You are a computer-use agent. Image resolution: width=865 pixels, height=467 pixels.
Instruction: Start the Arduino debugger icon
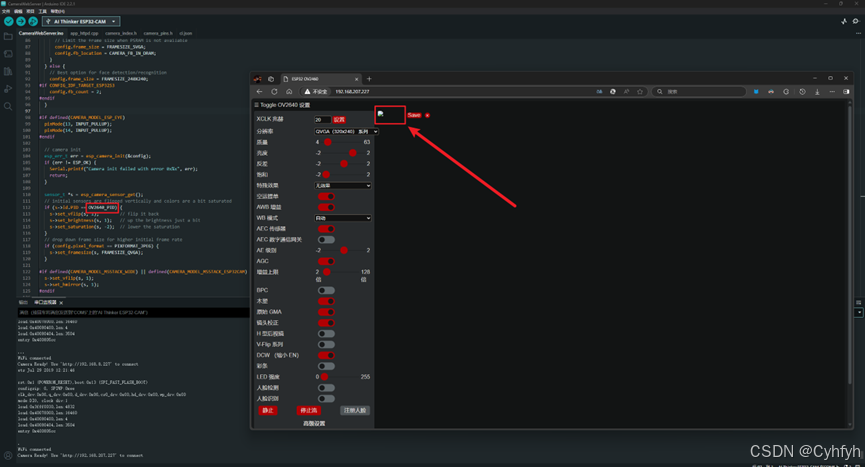[x=33, y=22]
